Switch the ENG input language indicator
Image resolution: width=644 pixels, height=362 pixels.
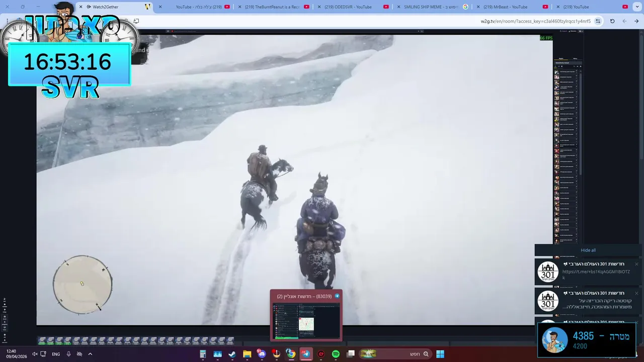56,354
